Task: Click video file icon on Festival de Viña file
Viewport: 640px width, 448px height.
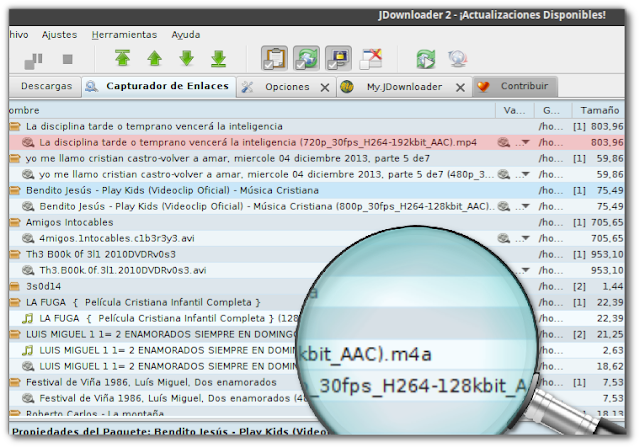Action: pos(28,398)
